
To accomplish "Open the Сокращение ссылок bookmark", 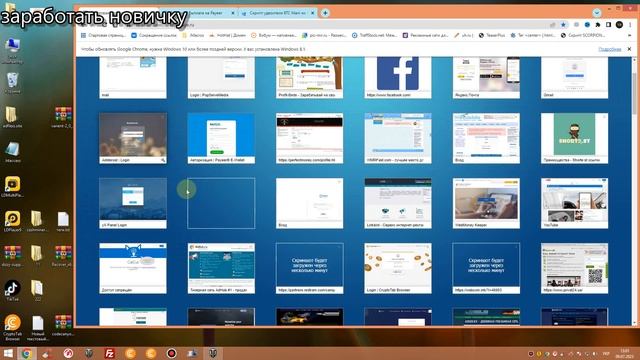I will pos(154,36).
